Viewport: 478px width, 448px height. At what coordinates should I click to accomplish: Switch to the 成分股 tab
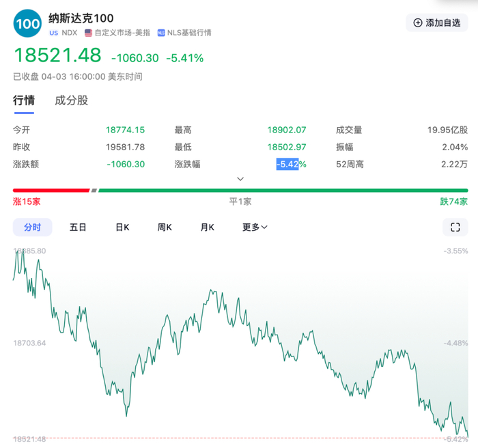[71, 100]
